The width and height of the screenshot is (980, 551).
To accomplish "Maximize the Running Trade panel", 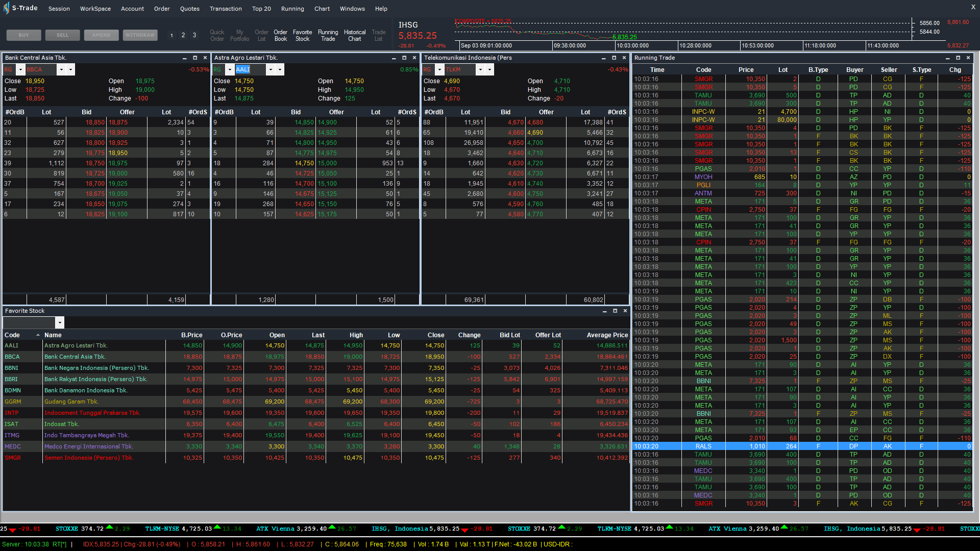I will 958,58.
